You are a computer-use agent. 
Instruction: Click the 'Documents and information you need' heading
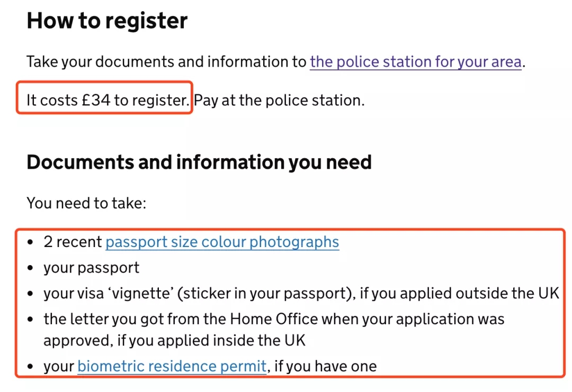pos(199,162)
